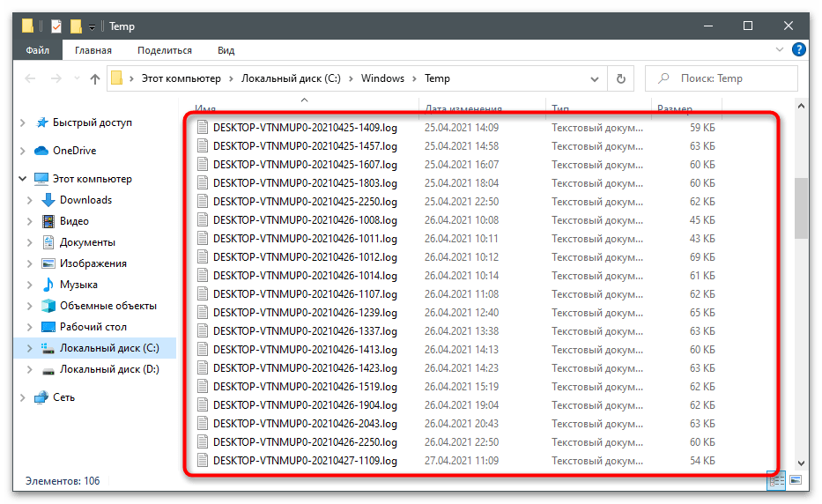The height and width of the screenshot is (504, 822).
Task: Select Локальный диск (C:) in the sidebar
Action: pos(109,348)
